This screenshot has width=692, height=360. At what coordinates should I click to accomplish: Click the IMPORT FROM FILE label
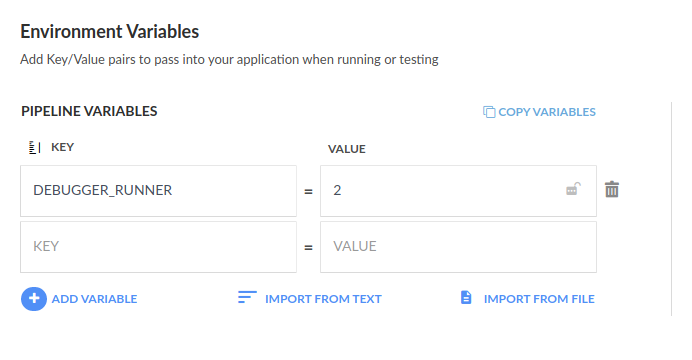click(x=539, y=299)
